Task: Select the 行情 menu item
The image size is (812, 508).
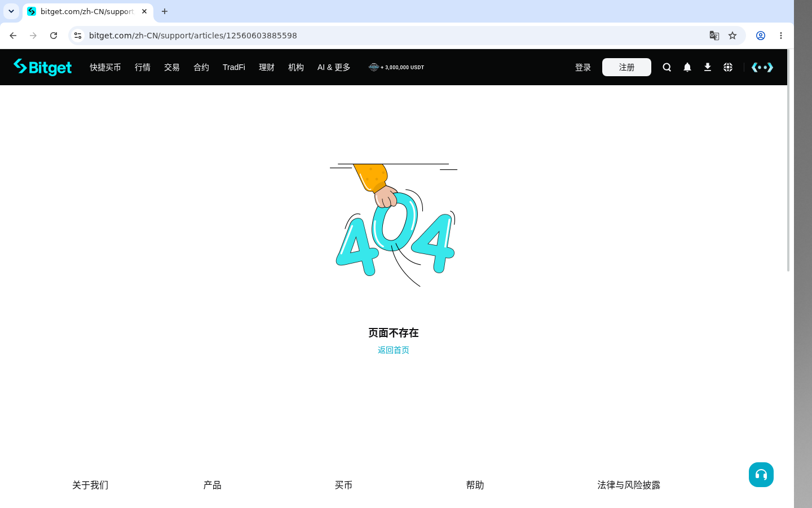Action: 143,67
